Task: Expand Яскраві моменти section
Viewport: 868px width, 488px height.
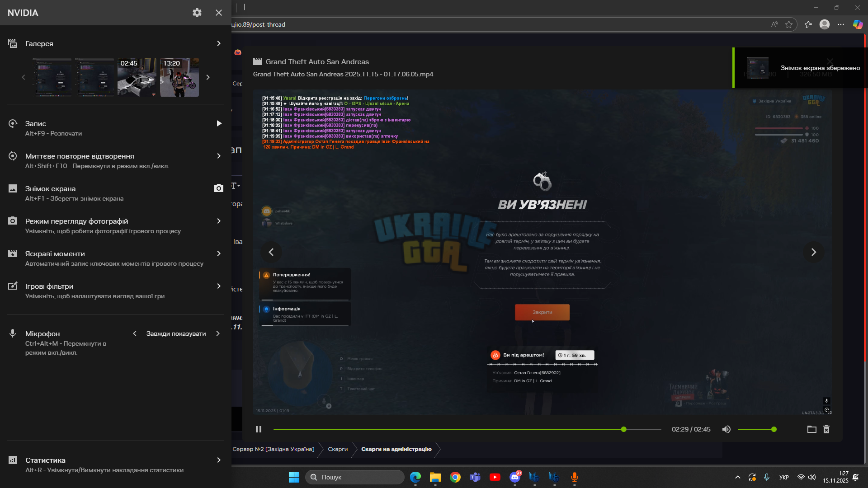Action: 219,253
